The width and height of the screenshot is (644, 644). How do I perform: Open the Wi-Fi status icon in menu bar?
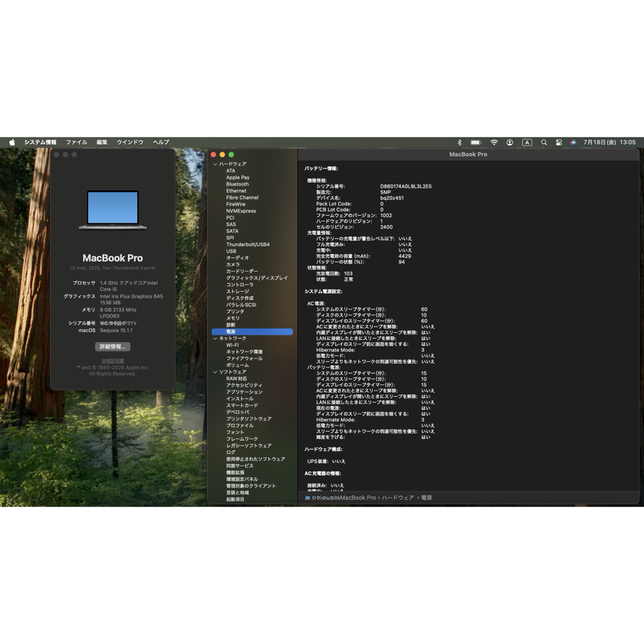tap(494, 143)
